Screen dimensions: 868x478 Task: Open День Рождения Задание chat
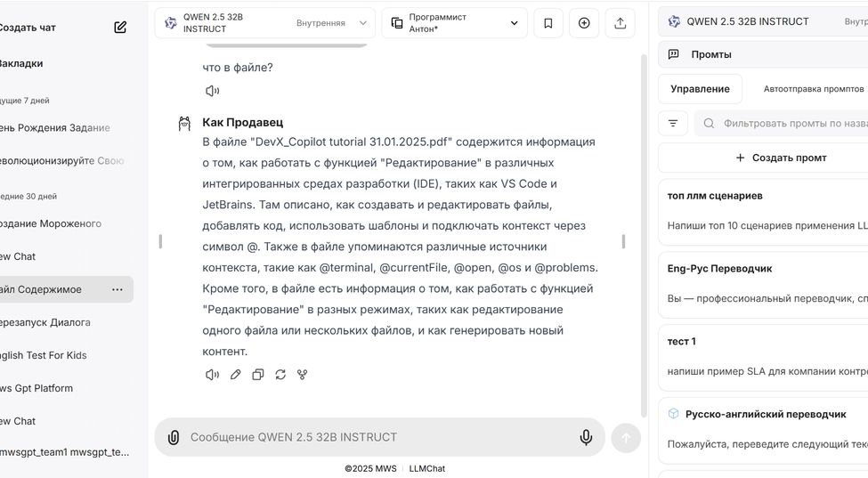55,128
